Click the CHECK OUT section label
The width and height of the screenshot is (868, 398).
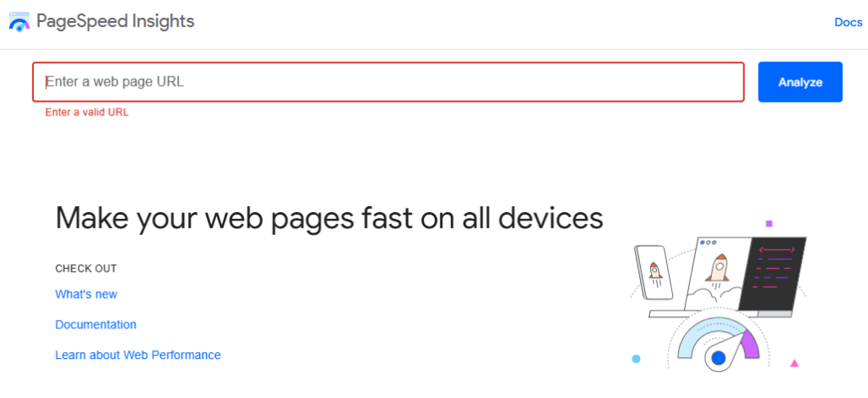[x=86, y=269]
